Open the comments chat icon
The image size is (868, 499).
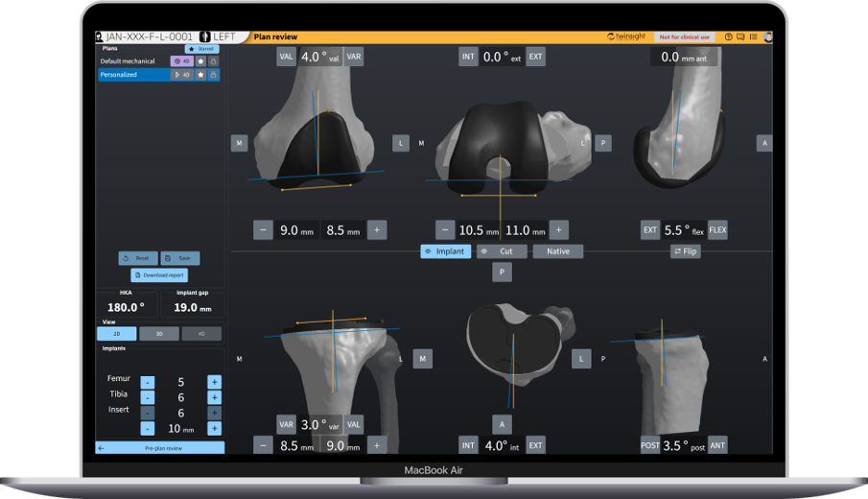[x=741, y=37]
